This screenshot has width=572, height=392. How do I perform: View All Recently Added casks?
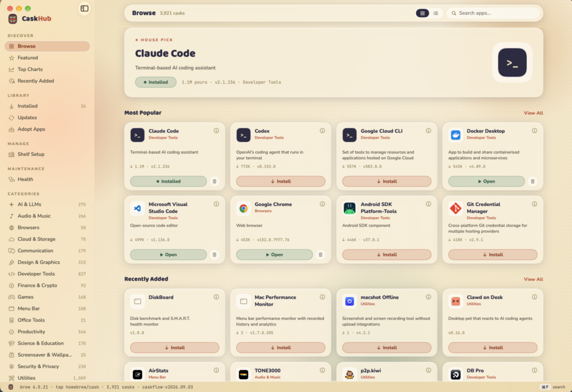pos(533,279)
